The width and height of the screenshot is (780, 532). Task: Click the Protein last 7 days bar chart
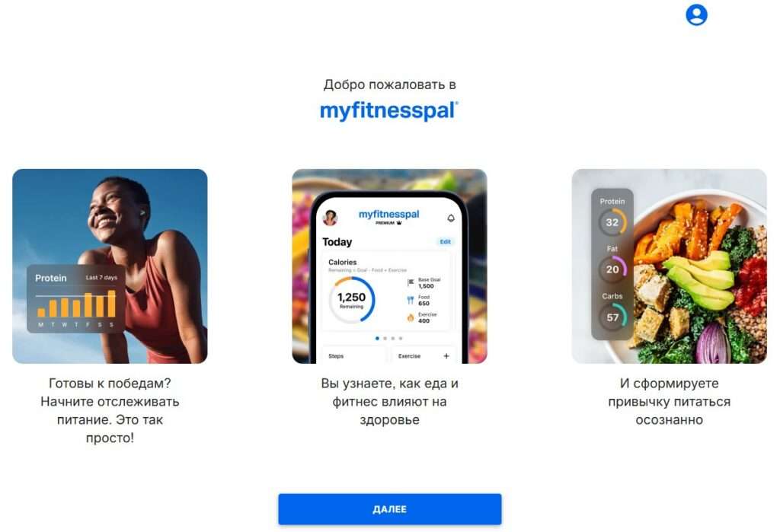click(x=75, y=299)
